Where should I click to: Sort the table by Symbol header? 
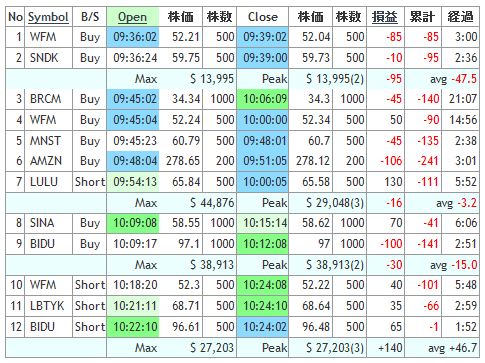point(48,17)
